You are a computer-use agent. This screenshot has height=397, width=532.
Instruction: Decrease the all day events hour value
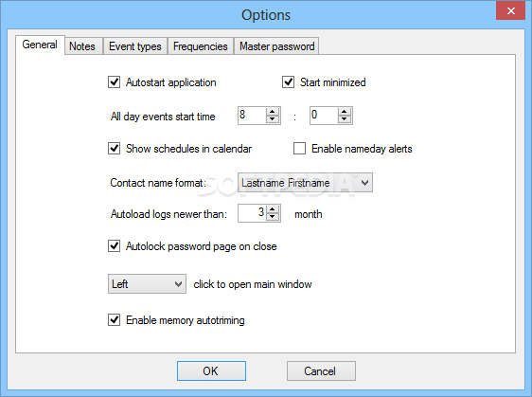(x=272, y=119)
